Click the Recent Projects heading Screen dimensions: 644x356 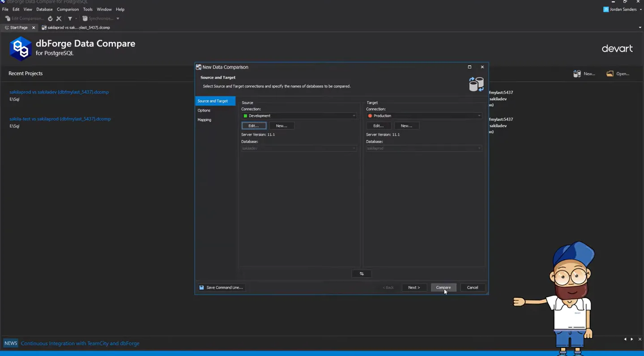tap(26, 73)
